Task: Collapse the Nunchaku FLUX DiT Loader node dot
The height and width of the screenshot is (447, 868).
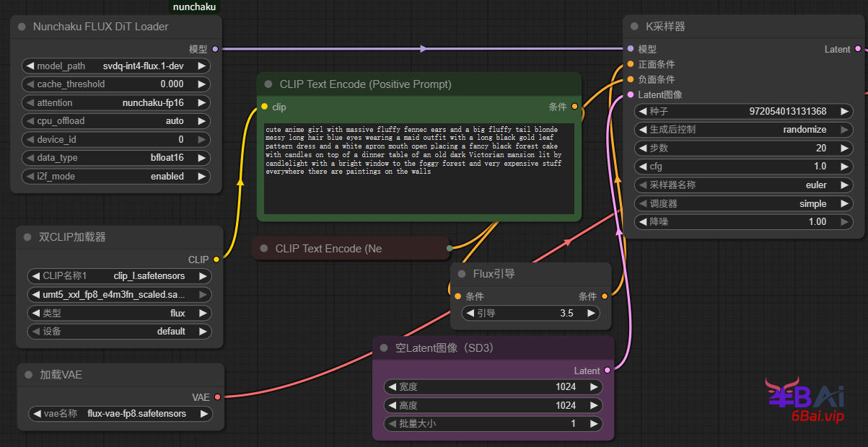Action: [22, 27]
